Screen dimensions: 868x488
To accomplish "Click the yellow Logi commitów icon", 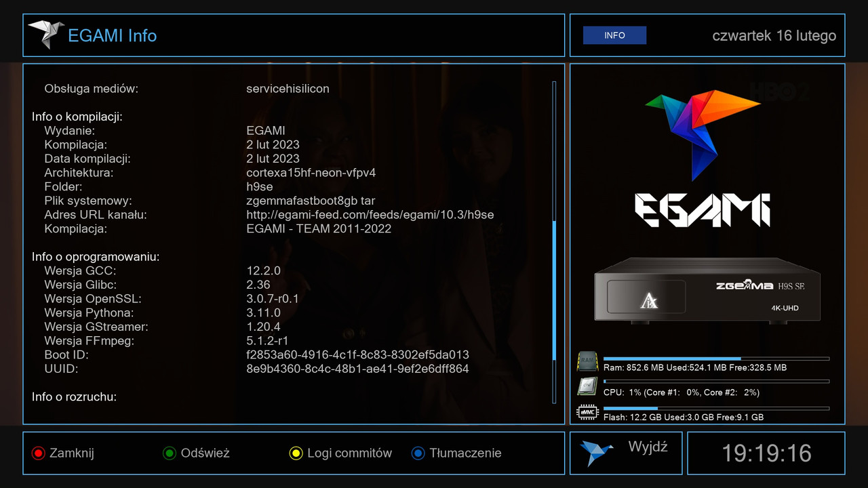I will [296, 453].
